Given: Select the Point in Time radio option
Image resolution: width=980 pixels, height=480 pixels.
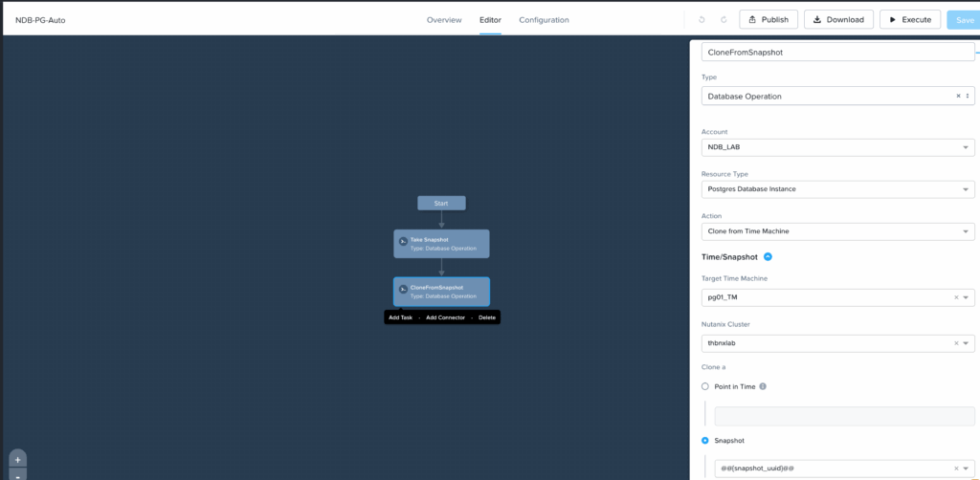Looking at the screenshot, I should click(705, 386).
